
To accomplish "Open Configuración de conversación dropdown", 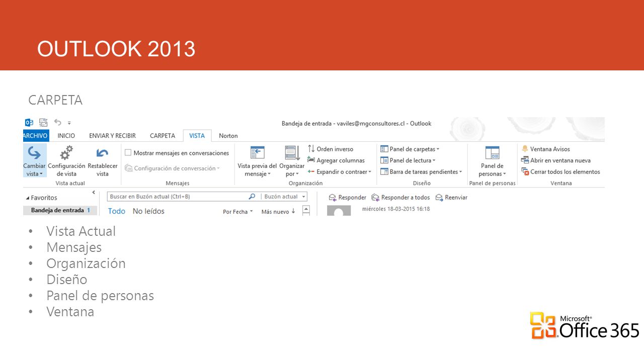I will [x=172, y=168].
